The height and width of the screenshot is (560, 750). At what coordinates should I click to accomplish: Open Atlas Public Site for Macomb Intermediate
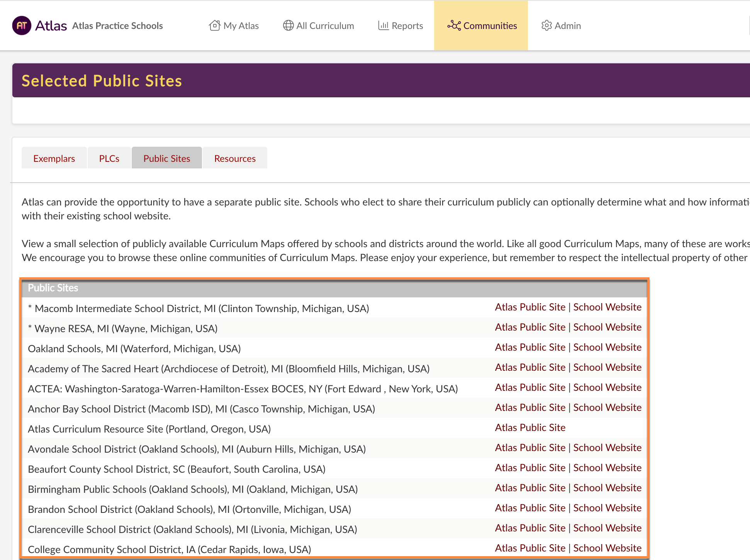(530, 307)
